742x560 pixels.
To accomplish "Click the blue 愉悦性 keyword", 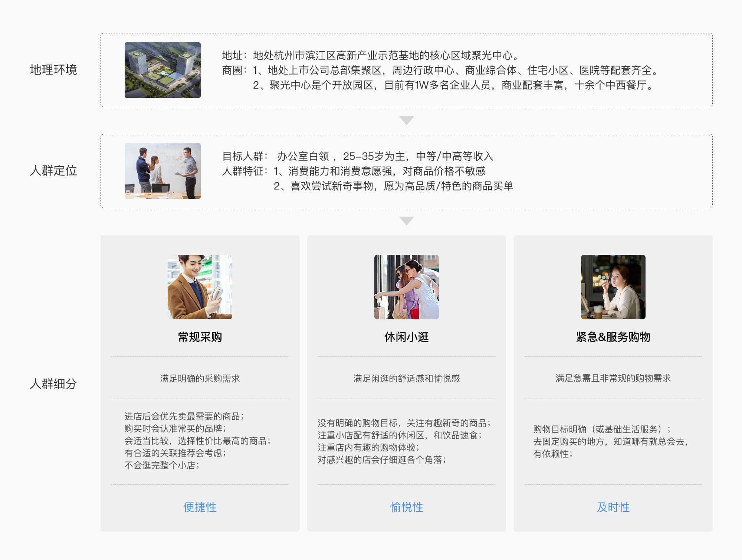I will point(406,507).
